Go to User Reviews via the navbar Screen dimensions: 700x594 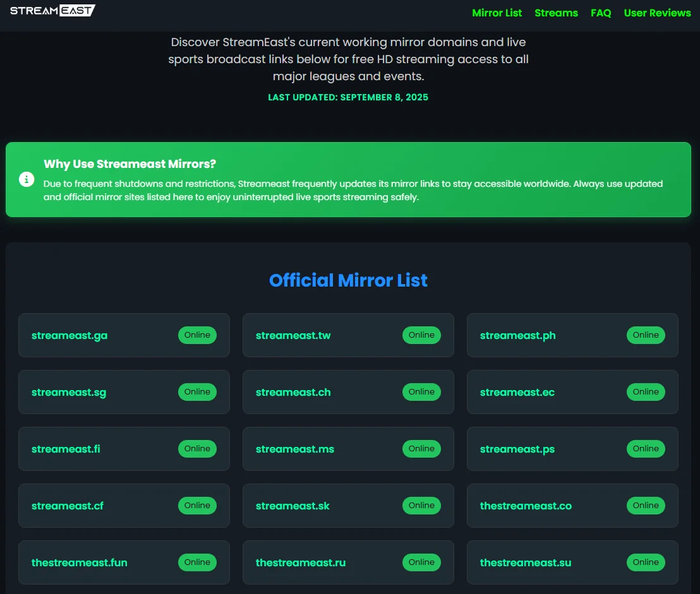(657, 13)
